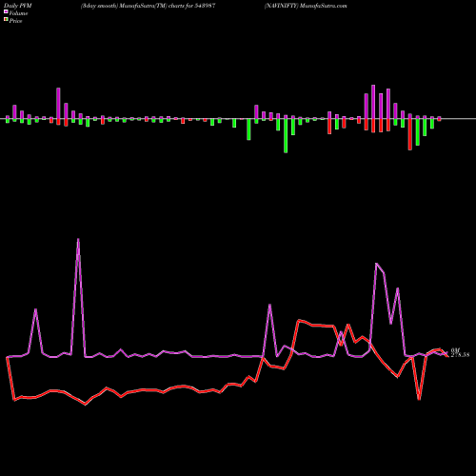Viewport: 476px width, 476px height.
Task: Select the 'Volume' legend label
Action: [18, 13]
